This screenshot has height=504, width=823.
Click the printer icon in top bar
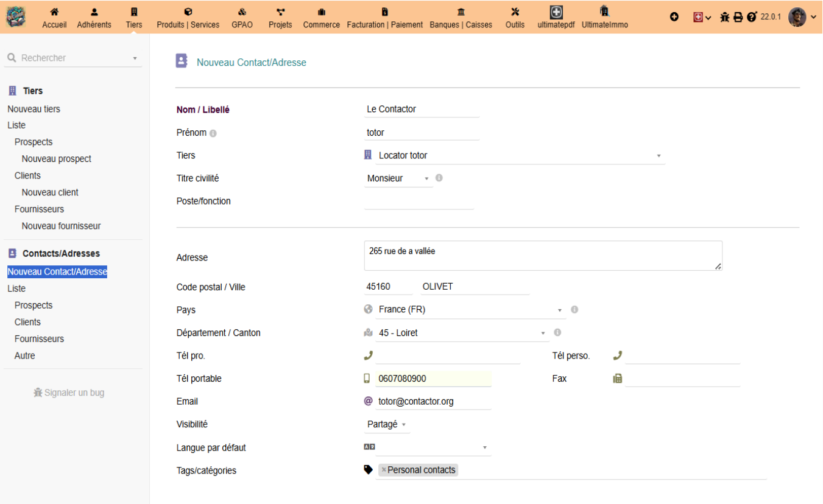(738, 17)
